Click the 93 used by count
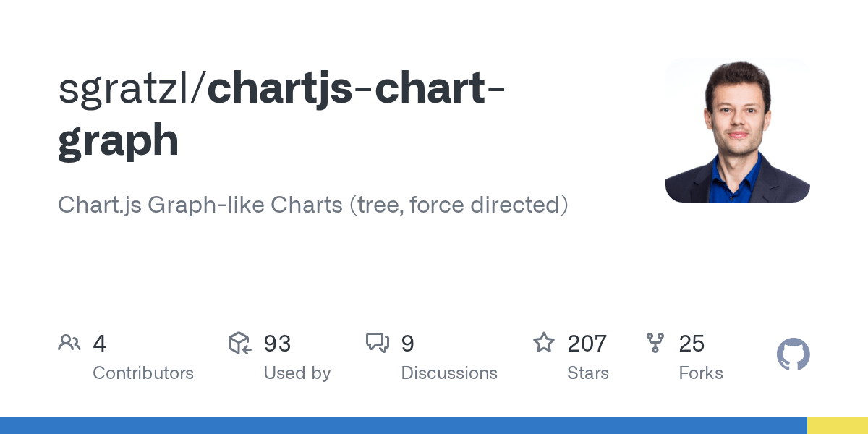This screenshot has width=868, height=434. pyautogui.click(x=277, y=344)
